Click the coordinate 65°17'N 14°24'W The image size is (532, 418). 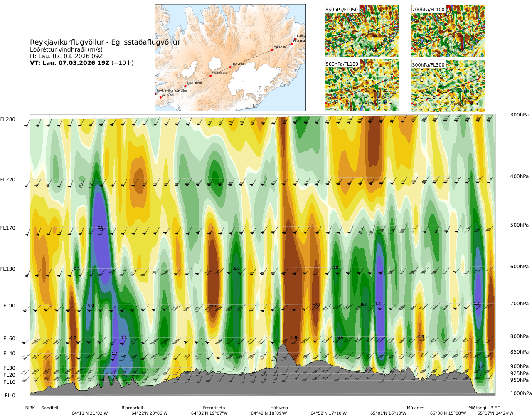click(495, 413)
